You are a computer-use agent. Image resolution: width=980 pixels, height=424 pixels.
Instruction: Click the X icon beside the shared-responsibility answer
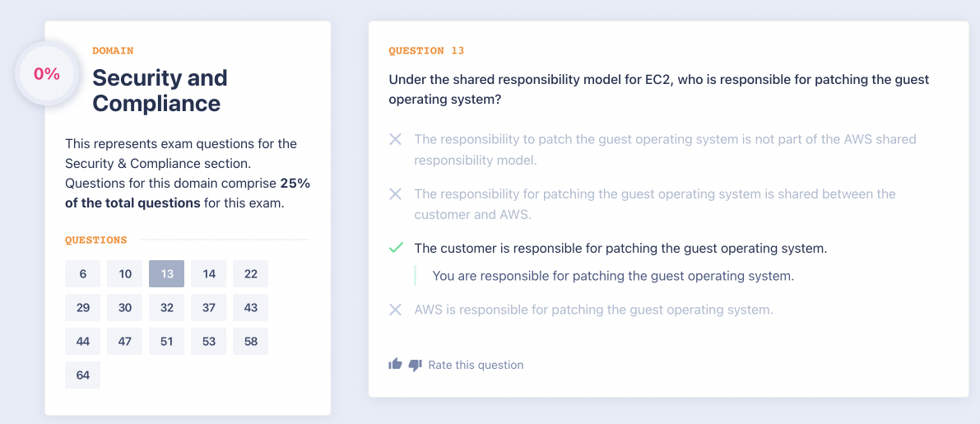[x=396, y=193]
